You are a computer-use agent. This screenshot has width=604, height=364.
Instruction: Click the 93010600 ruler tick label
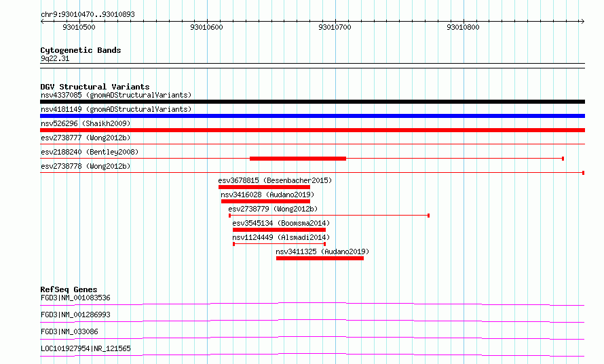pos(206,27)
